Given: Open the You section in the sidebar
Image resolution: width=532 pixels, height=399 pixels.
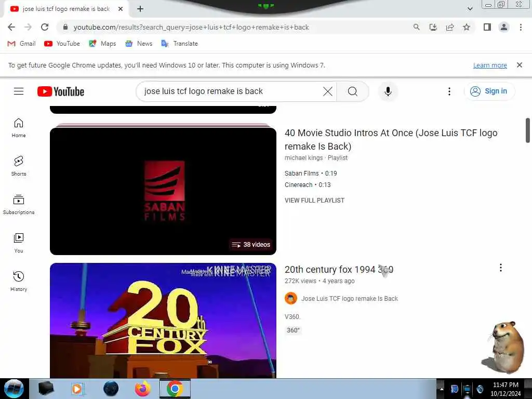Looking at the screenshot, I should pos(19,243).
